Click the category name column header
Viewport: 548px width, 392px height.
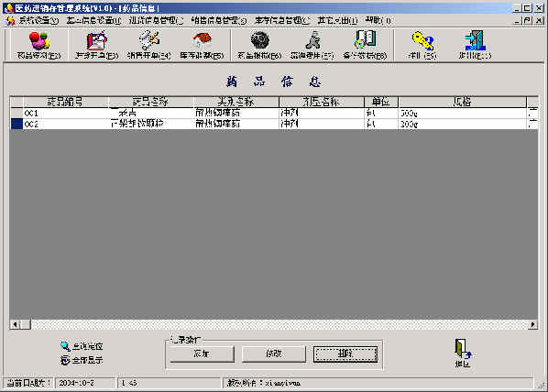coord(236,102)
